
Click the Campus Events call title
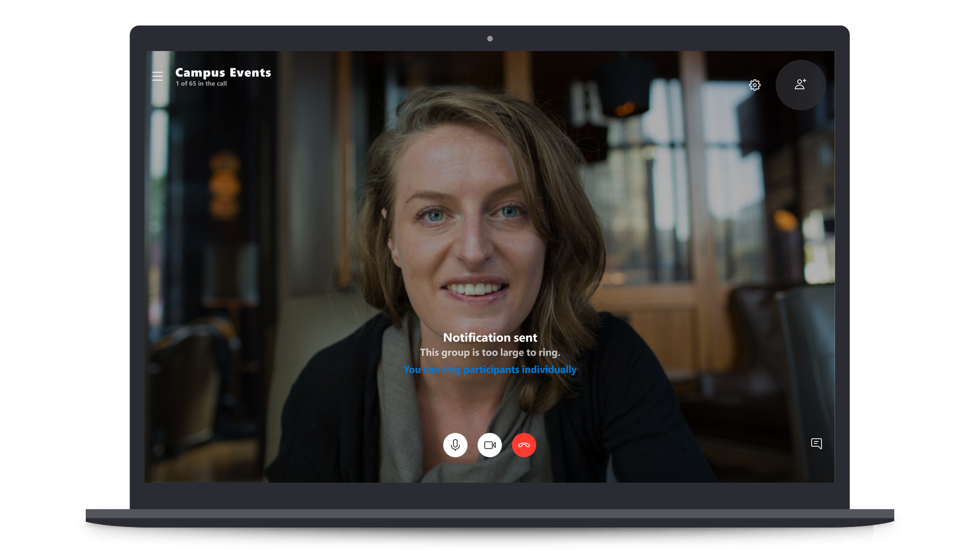(x=223, y=72)
